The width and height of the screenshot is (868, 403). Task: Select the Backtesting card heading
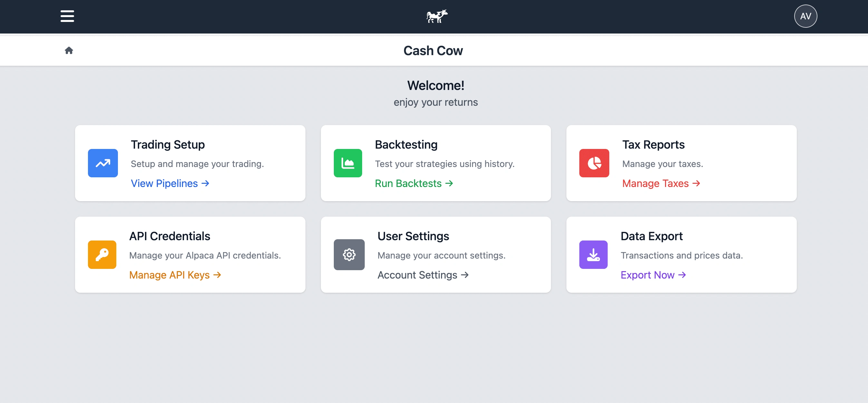[406, 145]
